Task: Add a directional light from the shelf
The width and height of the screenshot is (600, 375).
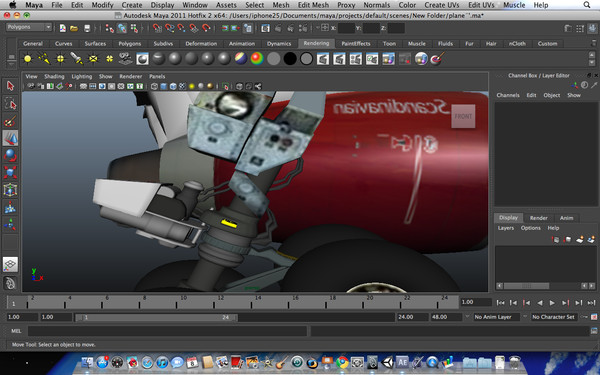Action: 44,59
